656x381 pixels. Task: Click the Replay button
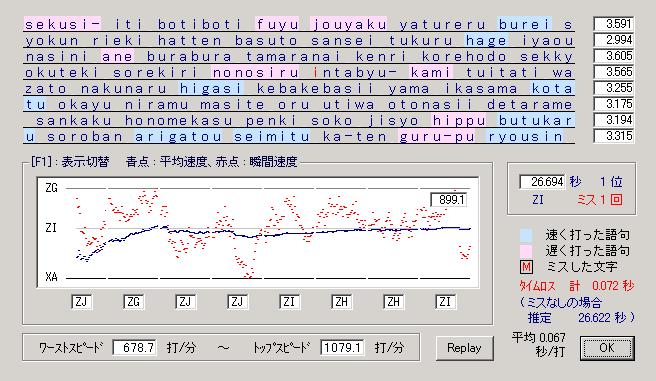(x=464, y=348)
